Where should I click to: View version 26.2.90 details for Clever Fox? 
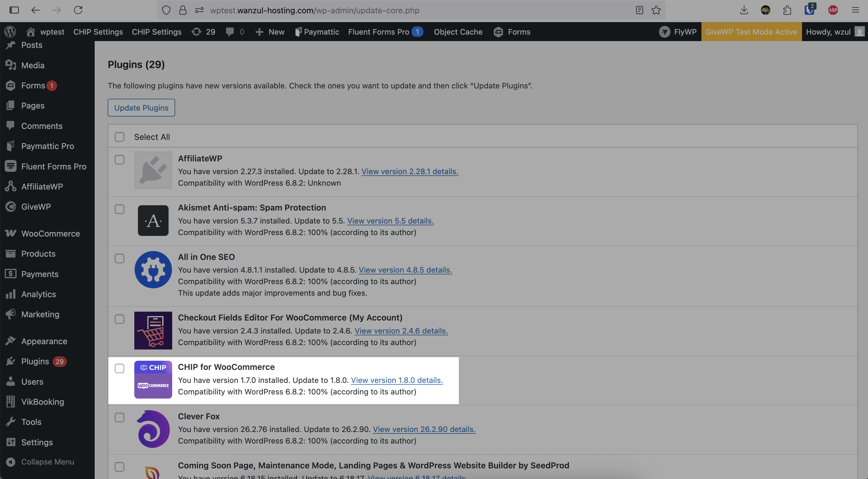[424, 429]
